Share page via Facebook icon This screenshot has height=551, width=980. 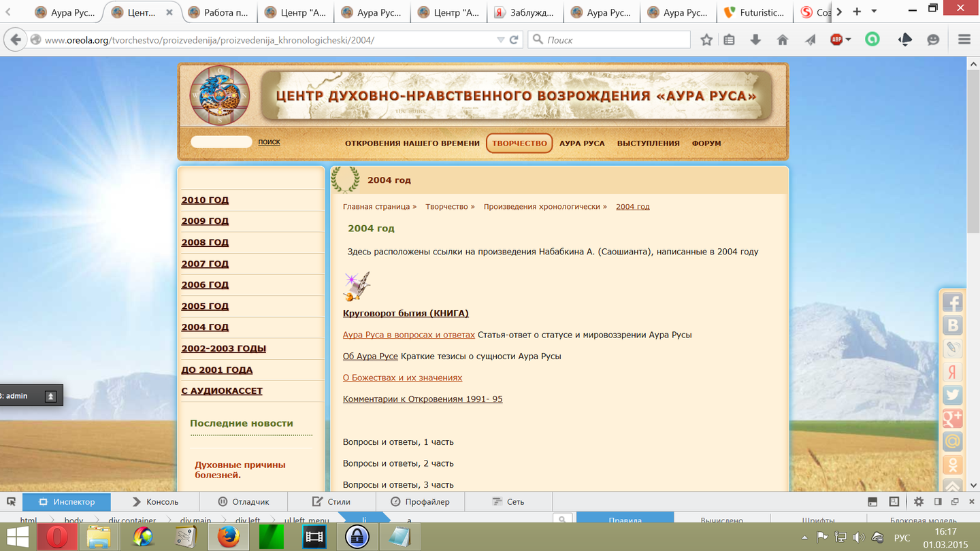(x=952, y=303)
